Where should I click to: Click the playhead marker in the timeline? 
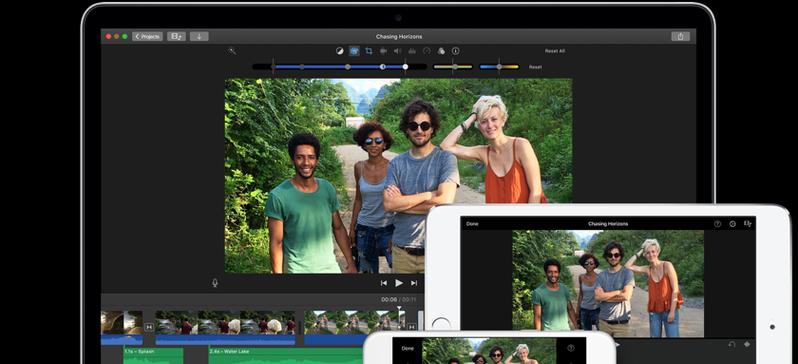coord(399,309)
